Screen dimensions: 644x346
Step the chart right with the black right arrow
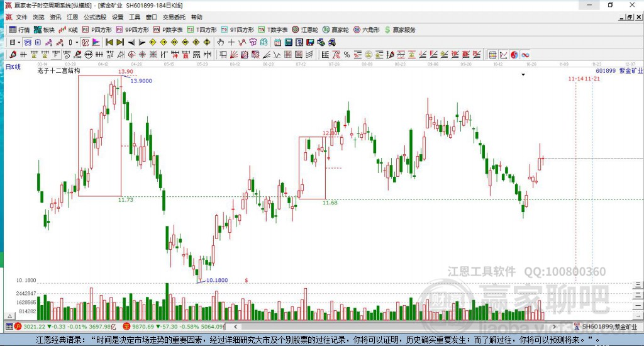click(142, 42)
